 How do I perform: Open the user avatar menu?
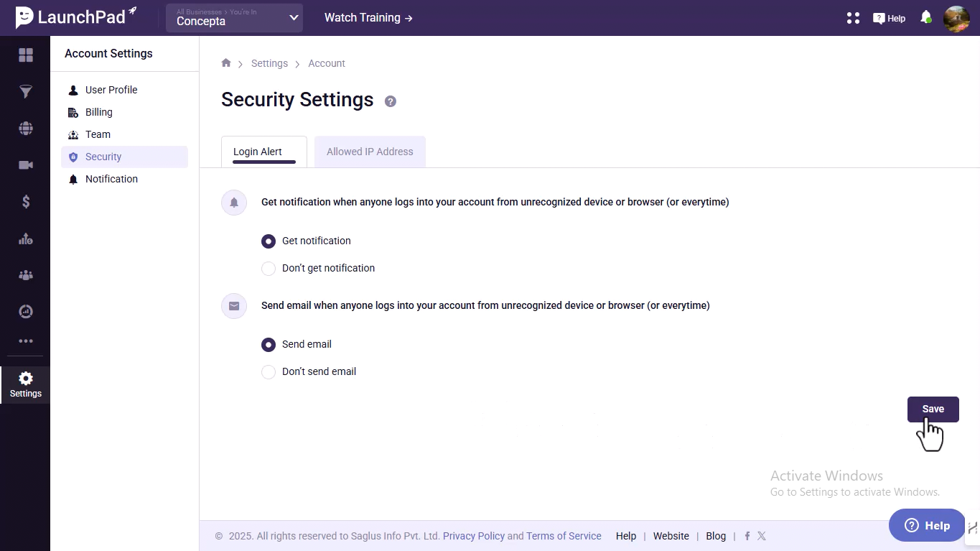click(956, 19)
